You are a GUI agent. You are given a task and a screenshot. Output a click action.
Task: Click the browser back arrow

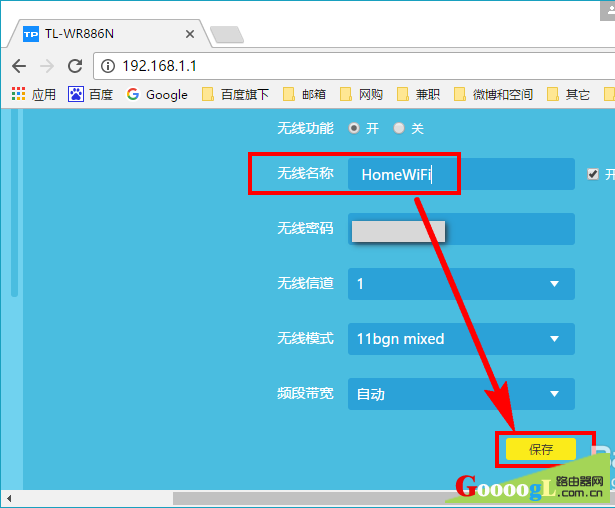pos(19,66)
